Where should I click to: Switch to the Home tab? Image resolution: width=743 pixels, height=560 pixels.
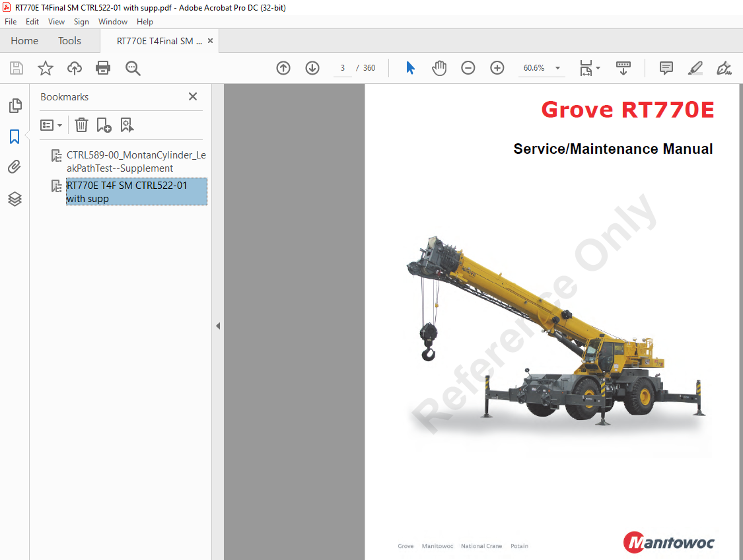[24, 41]
